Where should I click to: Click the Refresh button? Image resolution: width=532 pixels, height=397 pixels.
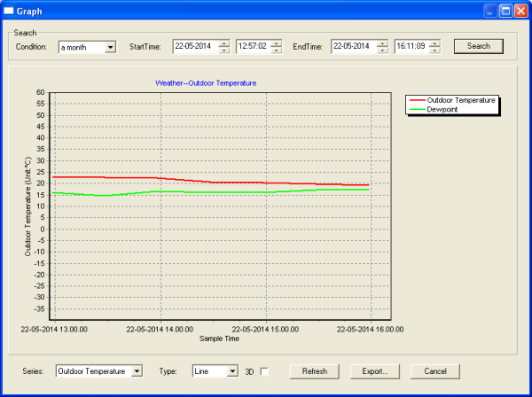tap(315, 371)
